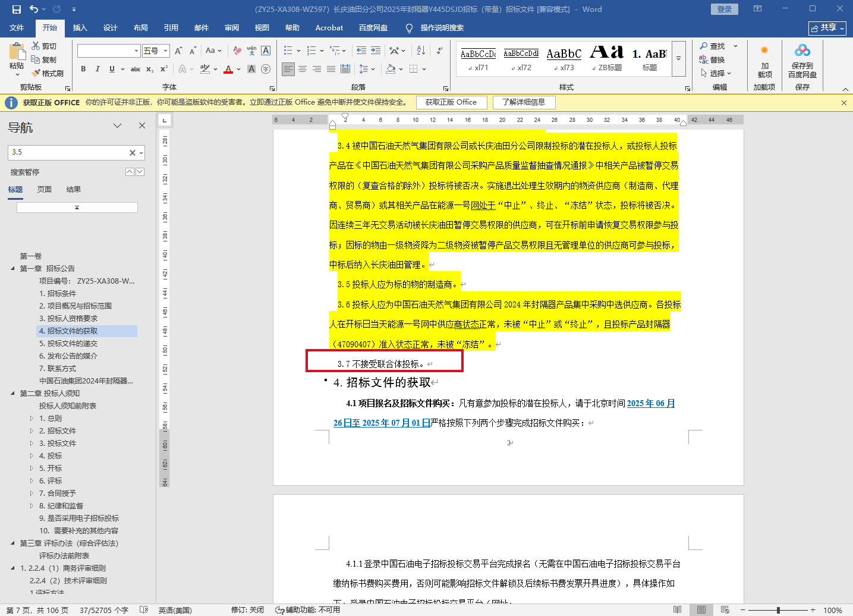Click the sort A-Z icon

pos(421,51)
